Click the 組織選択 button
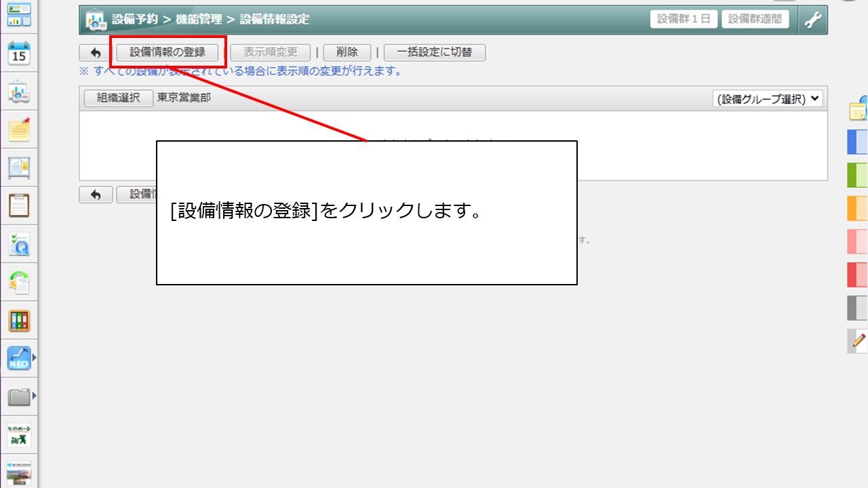The height and width of the screenshot is (488, 868). point(118,98)
